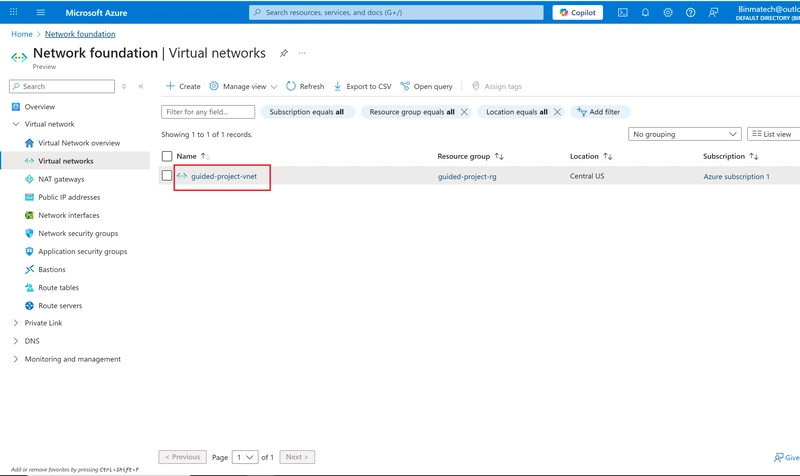Image resolution: width=800 pixels, height=476 pixels.
Task: Open Network security groups menu item
Action: click(78, 233)
